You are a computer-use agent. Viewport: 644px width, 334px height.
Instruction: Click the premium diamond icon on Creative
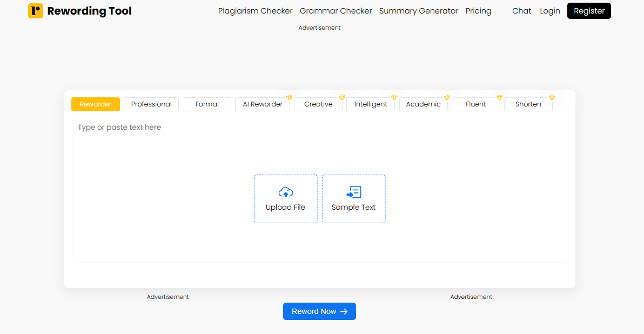click(x=341, y=98)
